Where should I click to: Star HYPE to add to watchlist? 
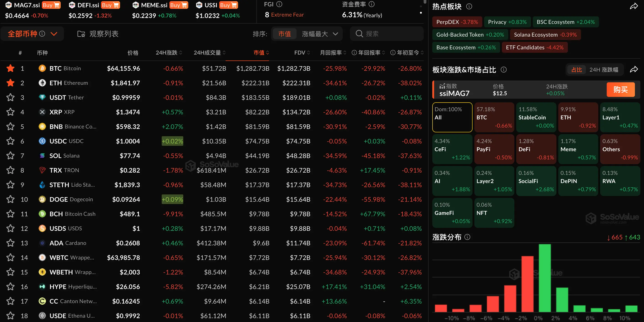(10, 287)
